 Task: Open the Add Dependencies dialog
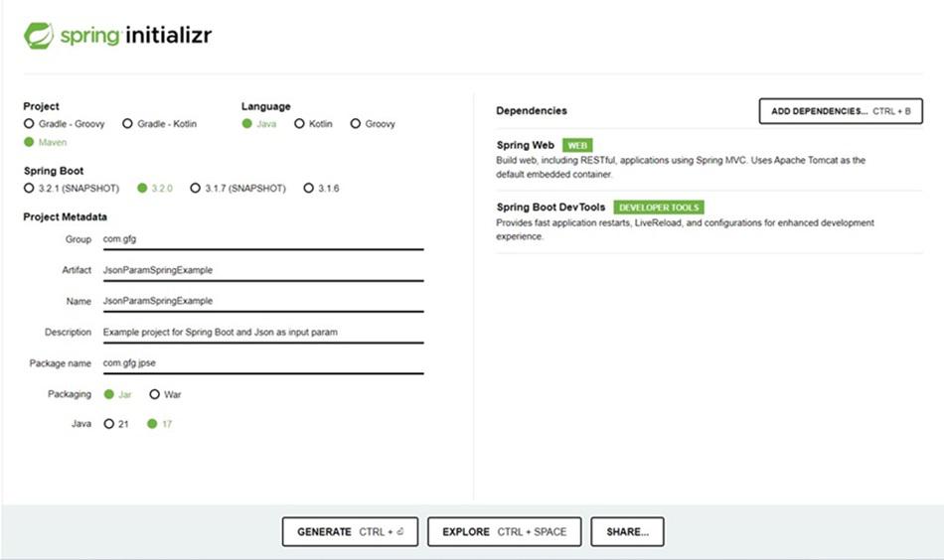(x=841, y=111)
